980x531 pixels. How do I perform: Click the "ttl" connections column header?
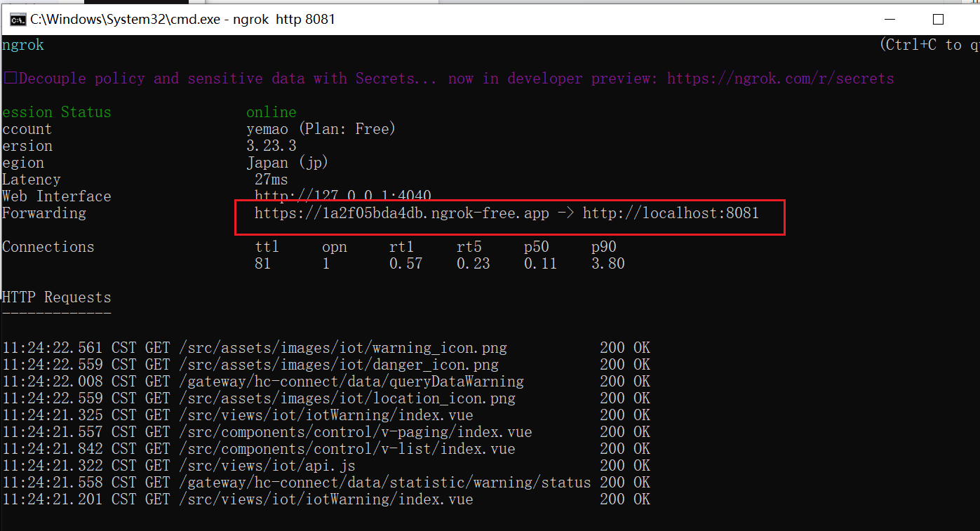click(267, 247)
